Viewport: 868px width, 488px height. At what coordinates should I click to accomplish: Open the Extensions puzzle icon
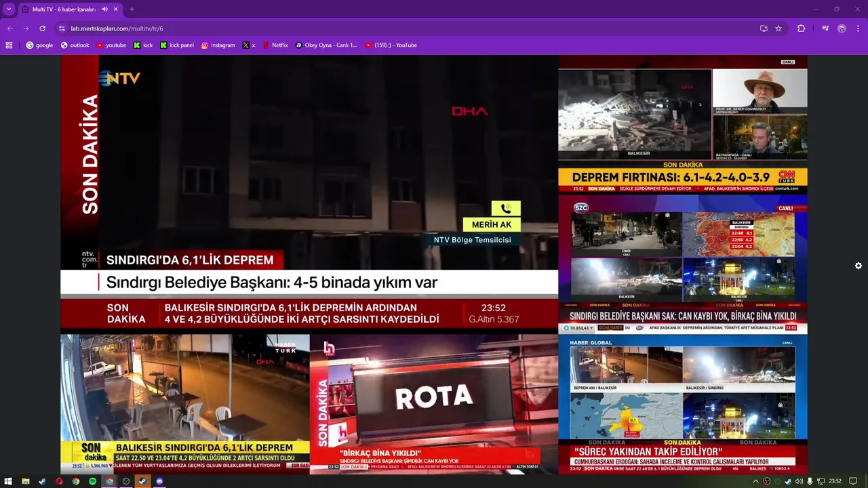[802, 28]
